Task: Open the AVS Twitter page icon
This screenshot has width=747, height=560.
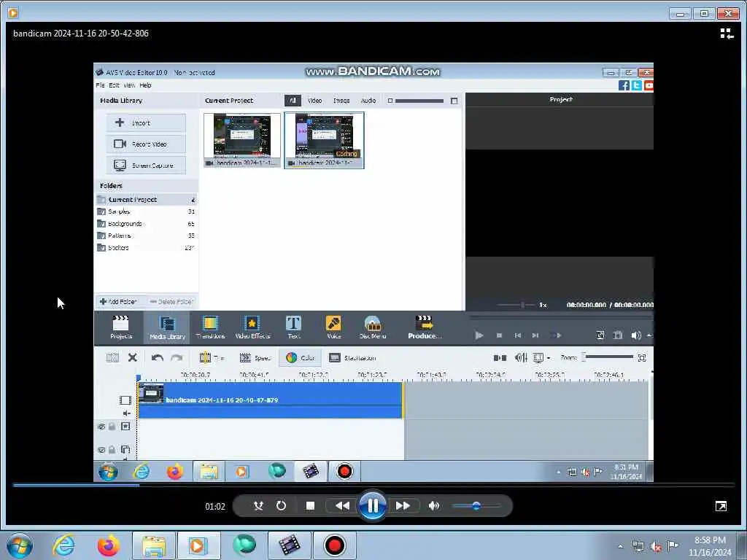Action: 636,85
